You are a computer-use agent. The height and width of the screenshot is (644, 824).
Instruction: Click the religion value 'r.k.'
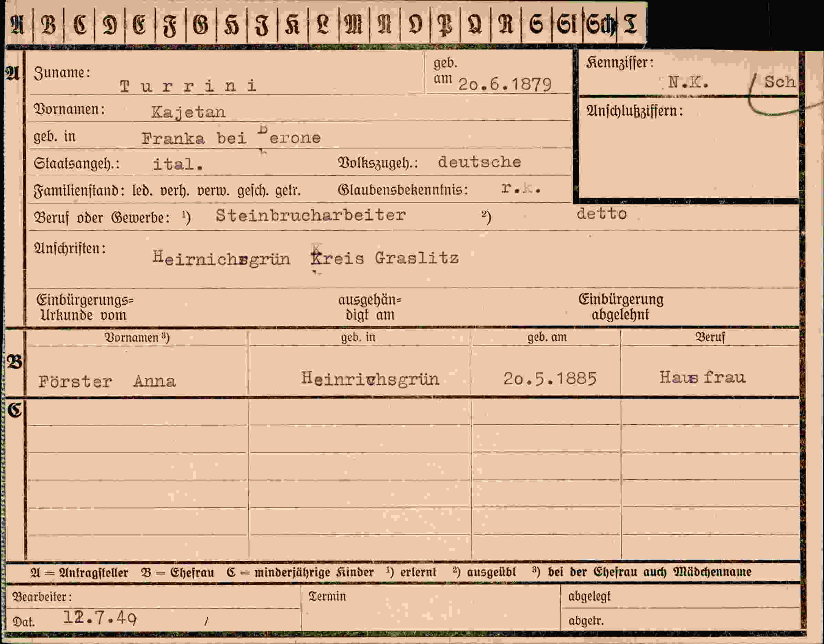[x=521, y=188]
